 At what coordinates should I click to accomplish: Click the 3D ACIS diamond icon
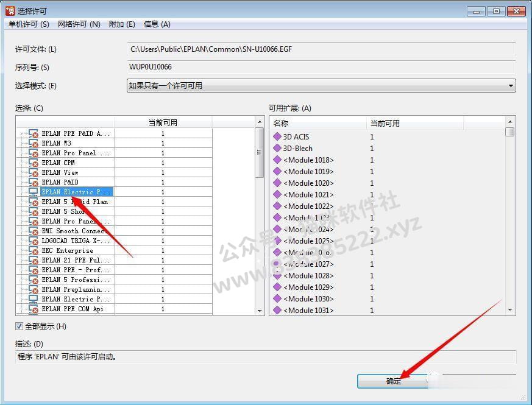(x=277, y=136)
